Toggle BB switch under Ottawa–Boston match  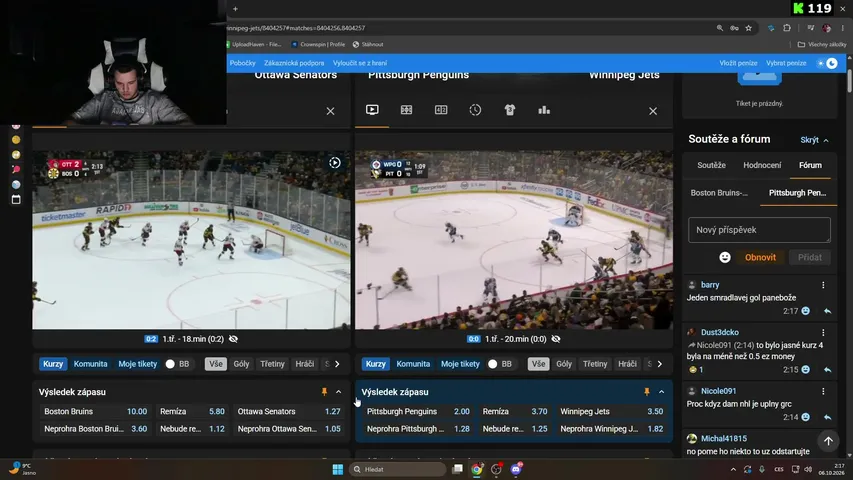click(x=170, y=364)
